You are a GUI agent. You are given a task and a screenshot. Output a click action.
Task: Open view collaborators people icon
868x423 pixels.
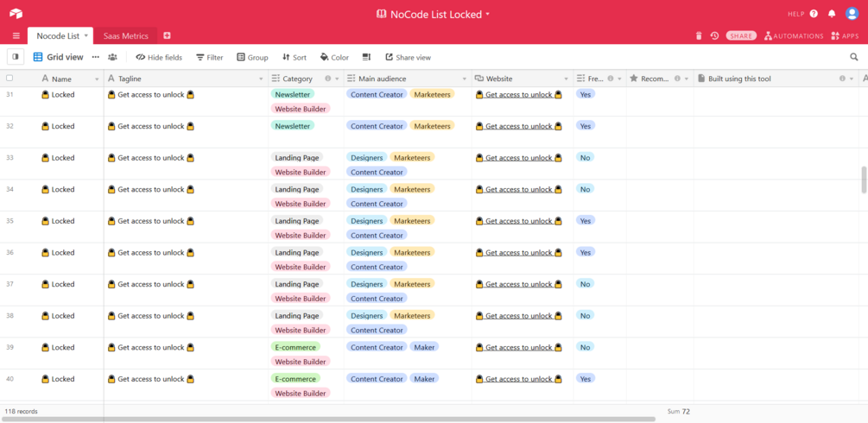click(x=112, y=57)
